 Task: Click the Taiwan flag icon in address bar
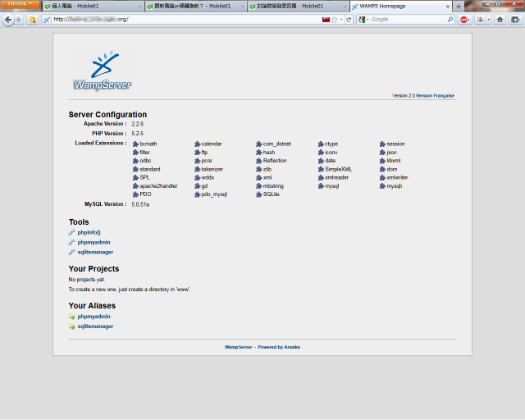pos(326,20)
